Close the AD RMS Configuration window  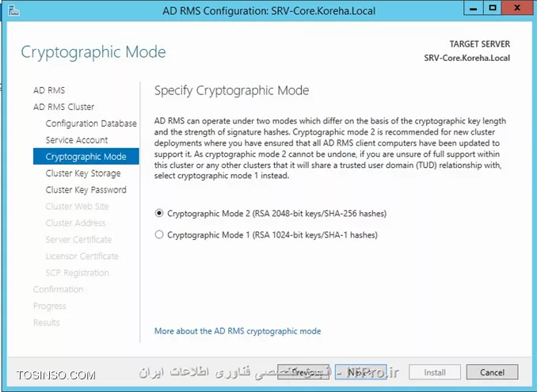point(517,8)
